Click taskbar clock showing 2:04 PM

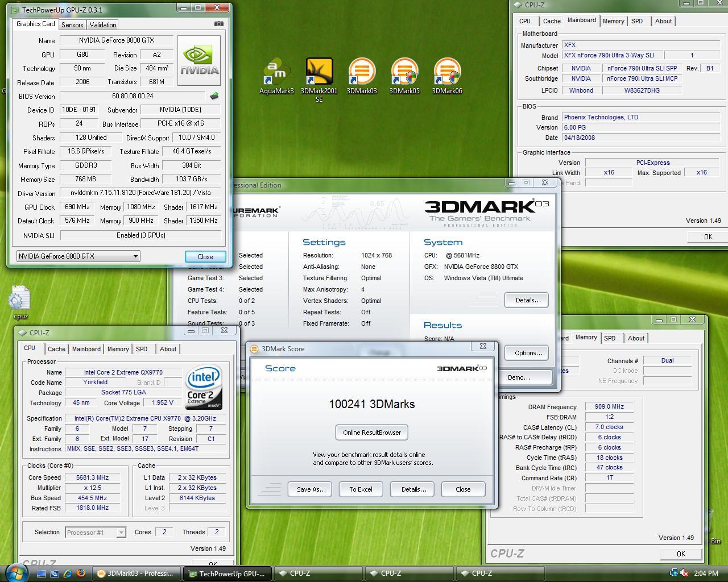[706, 573]
